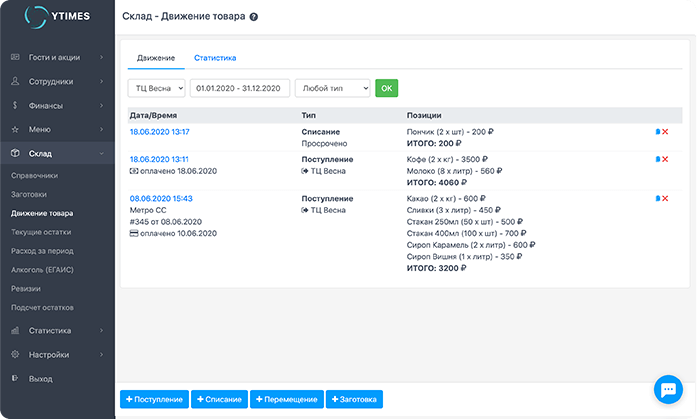Viewport: 697px width, 419px height.
Task: Open Текущие остатки in the sidebar
Action: click(39, 232)
